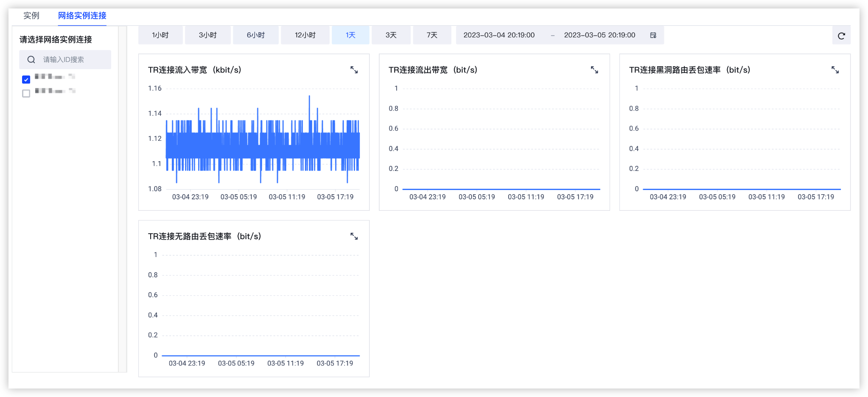868x397 pixels.
Task: Expand the TR连接黑洞路由丢包速率 chart
Action: (835, 70)
